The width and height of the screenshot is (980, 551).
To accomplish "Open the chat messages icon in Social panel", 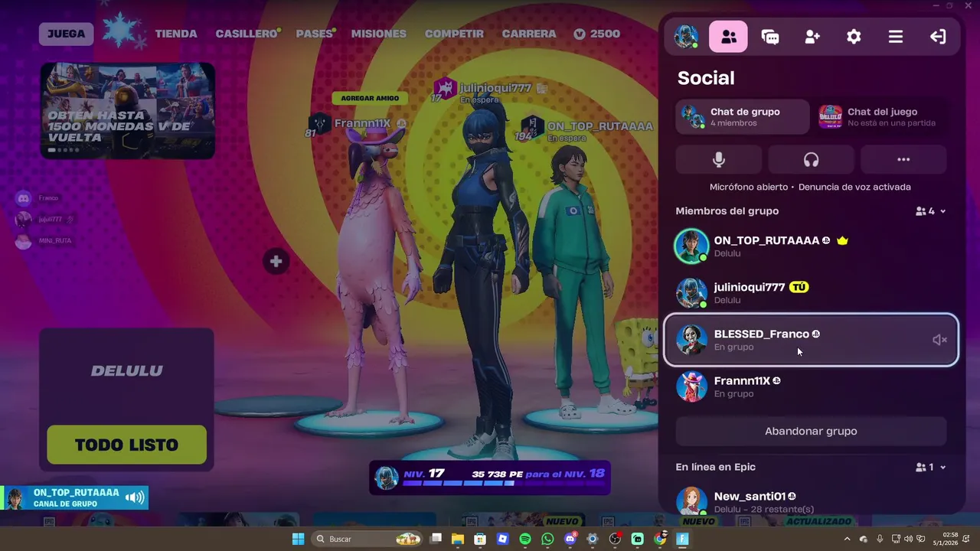I will 770,37.
